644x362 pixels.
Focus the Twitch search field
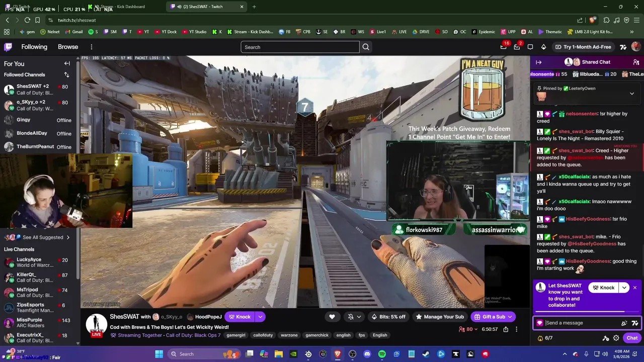click(x=300, y=47)
